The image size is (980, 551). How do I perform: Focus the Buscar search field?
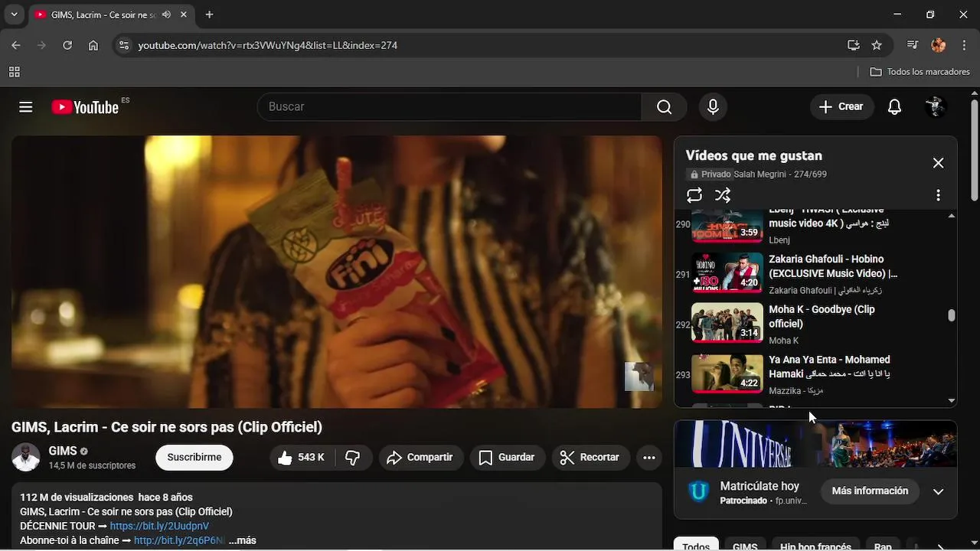pos(449,107)
